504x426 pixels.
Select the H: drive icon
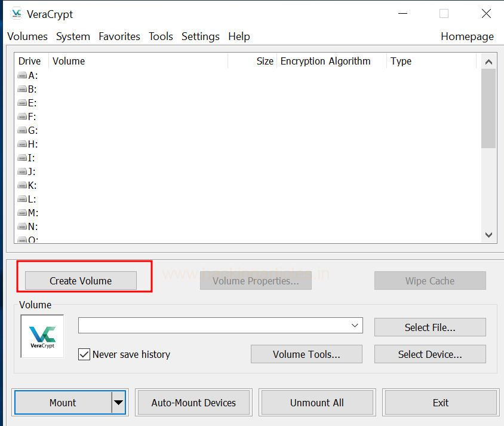(x=22, y=144)
